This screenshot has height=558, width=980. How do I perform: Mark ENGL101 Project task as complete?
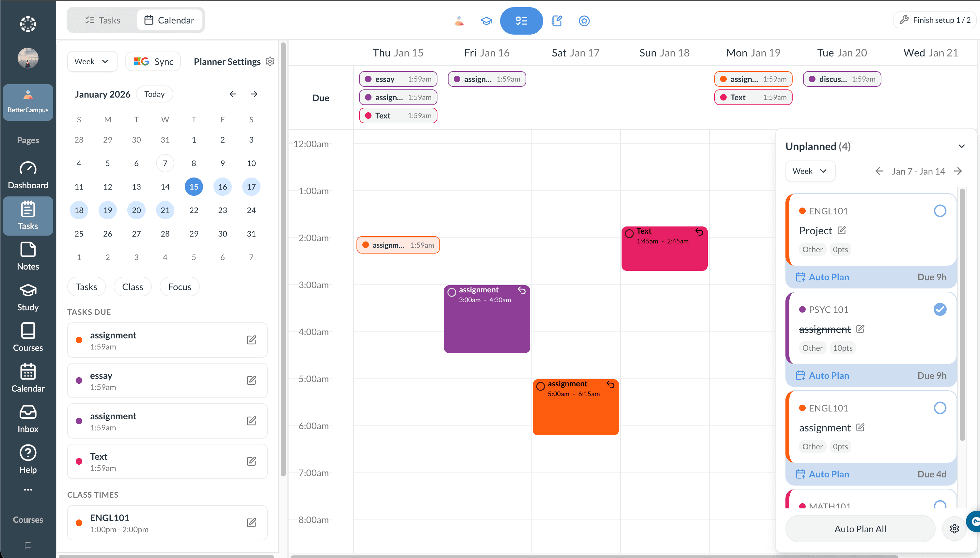click(x=940, y=211)
